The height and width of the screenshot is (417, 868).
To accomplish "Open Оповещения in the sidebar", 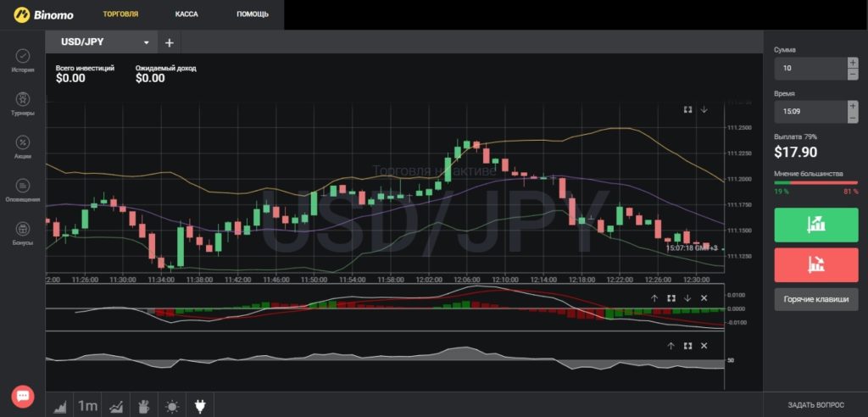I will [23, 191].
